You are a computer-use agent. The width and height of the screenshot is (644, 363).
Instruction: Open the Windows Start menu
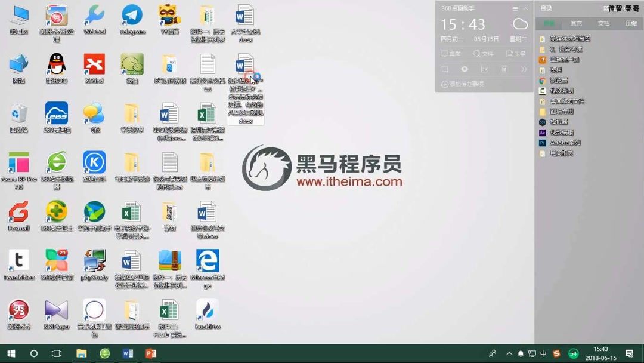[11, 353]
